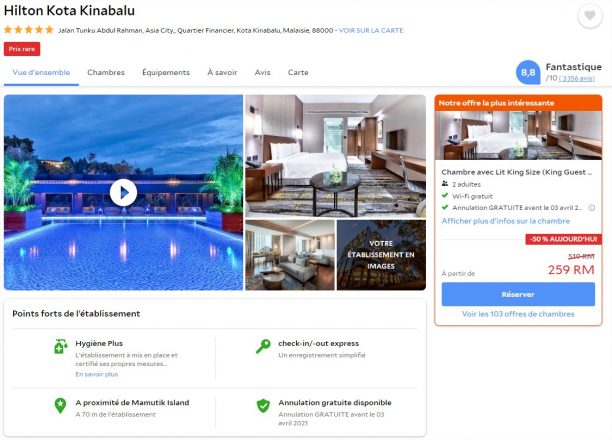Screen dimensions: 612x440
Task: Click the 8,8 rating score badge
Action: [x=528, y=72]
